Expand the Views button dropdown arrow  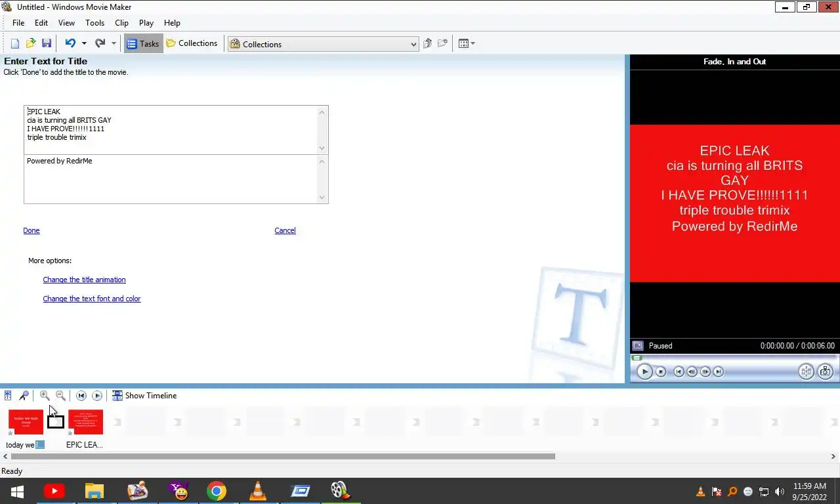pos(473,43)
